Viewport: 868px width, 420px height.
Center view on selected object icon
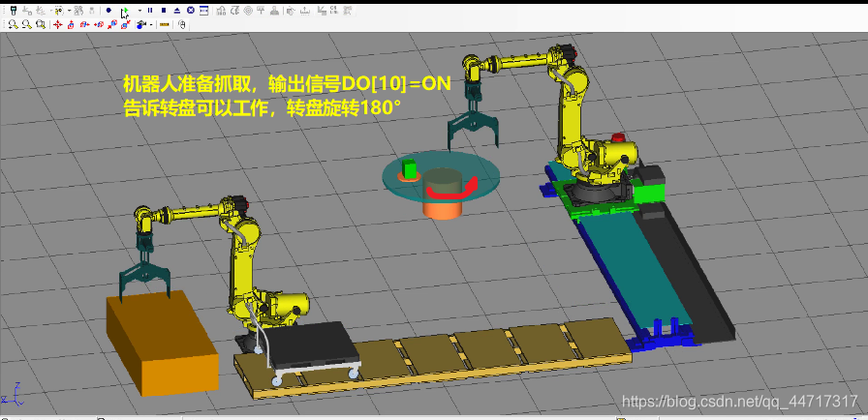coord(57,25)
